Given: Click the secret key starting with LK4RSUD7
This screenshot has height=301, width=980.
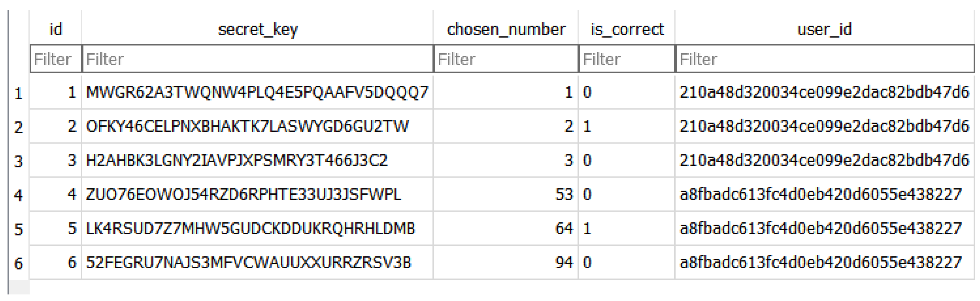Looking at the screenshot, I should pos(250,228).
